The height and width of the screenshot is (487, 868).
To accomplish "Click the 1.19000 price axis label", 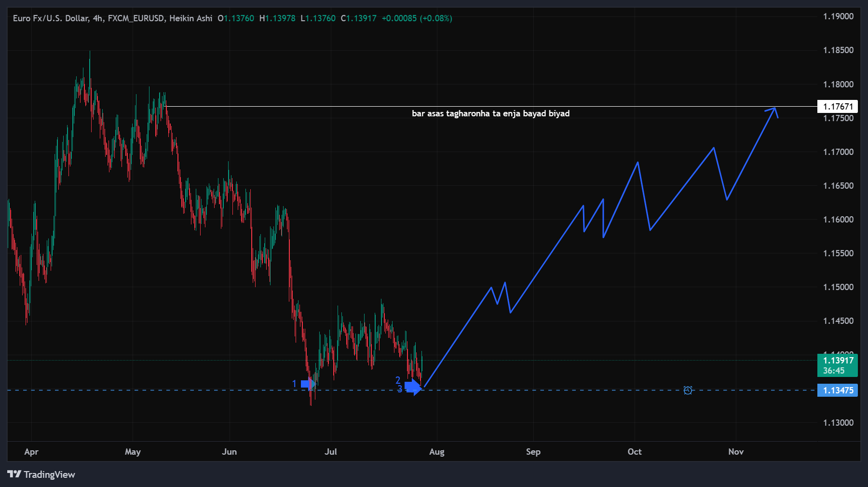I will [838, 16].
